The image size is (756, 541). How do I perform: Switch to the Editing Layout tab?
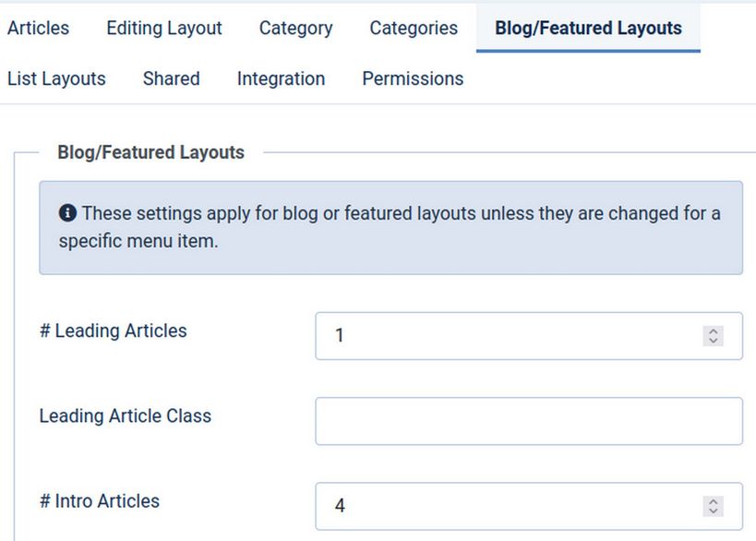click(164, 28)
